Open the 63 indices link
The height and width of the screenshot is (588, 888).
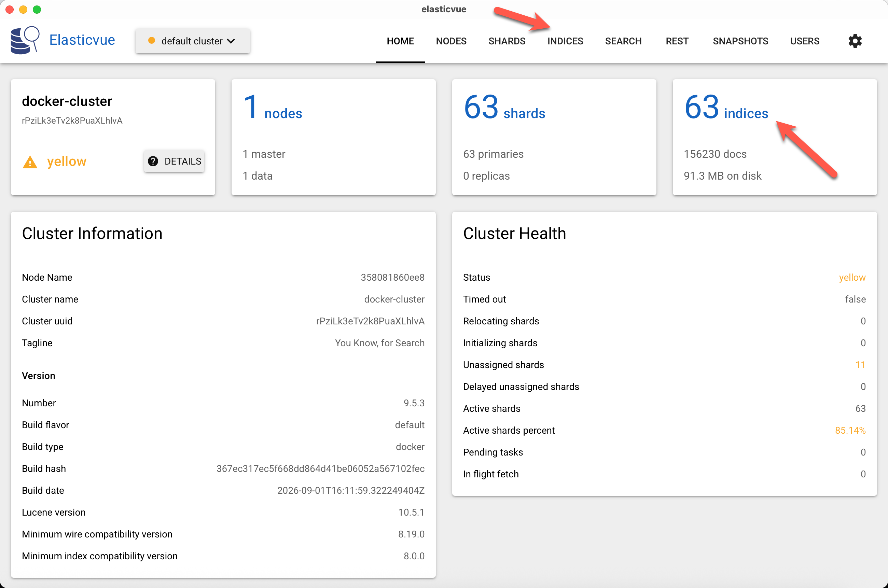click(x=726, y=108)
